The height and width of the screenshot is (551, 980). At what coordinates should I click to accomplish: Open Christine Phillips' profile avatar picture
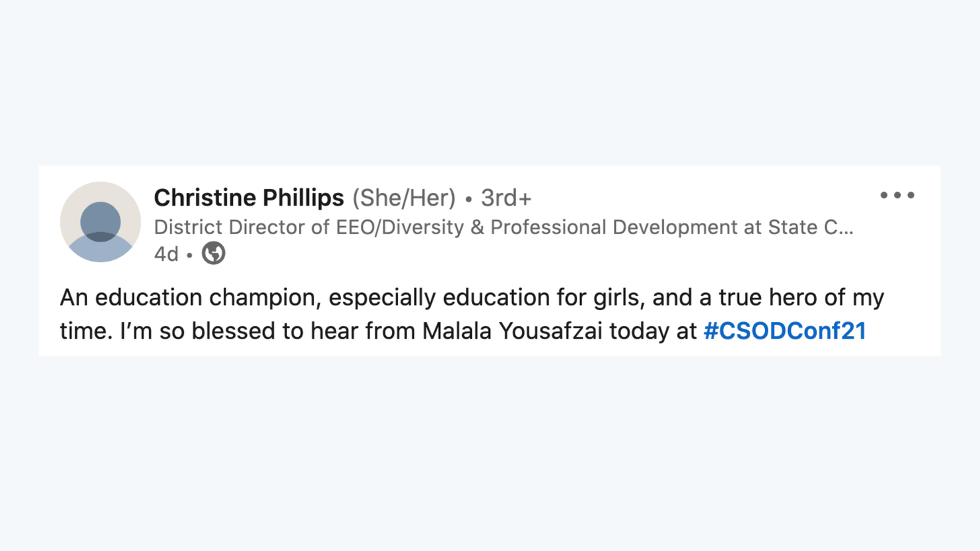tap(101, 222)
